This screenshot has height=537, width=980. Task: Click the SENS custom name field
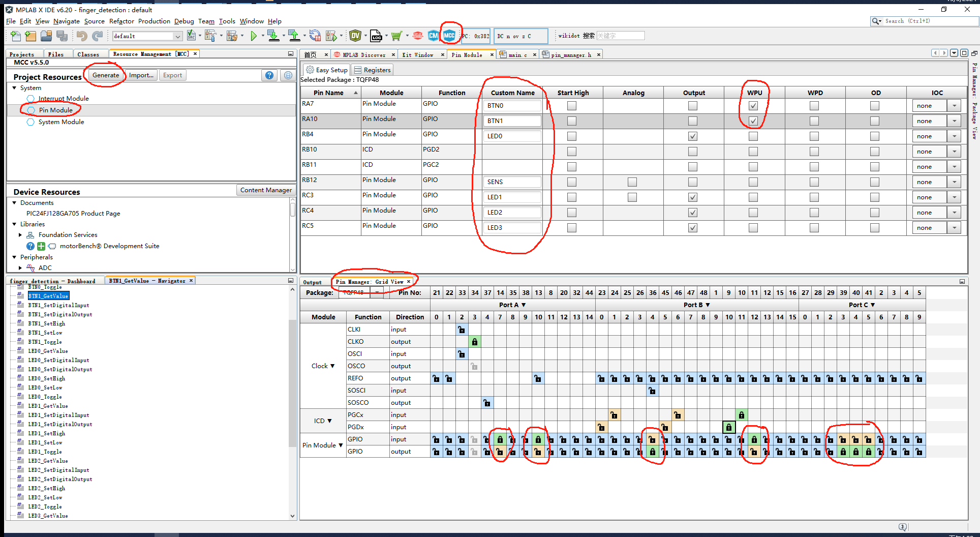[512, 182]
